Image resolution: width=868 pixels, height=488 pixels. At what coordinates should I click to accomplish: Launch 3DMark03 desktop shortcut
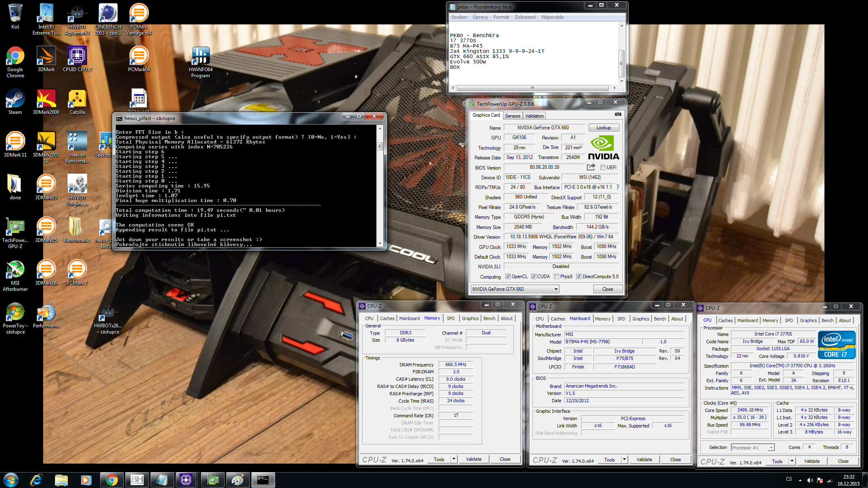tap(46, 187)
